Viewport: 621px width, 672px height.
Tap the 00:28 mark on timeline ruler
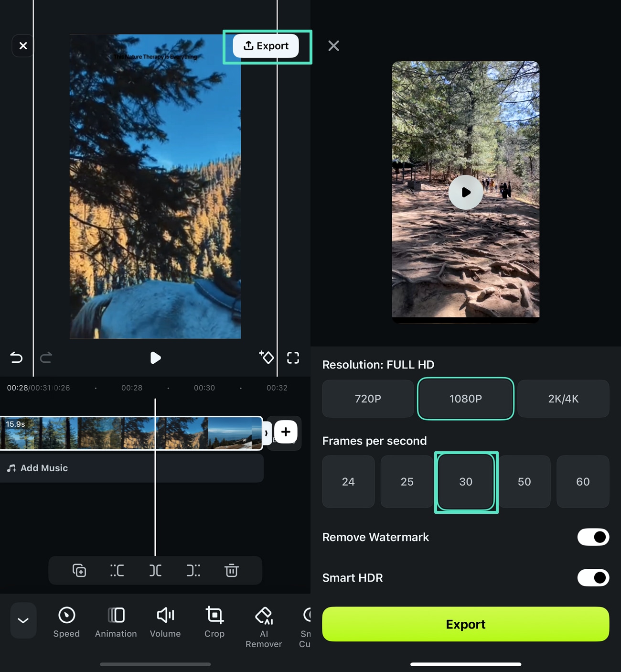coord(132,388)
